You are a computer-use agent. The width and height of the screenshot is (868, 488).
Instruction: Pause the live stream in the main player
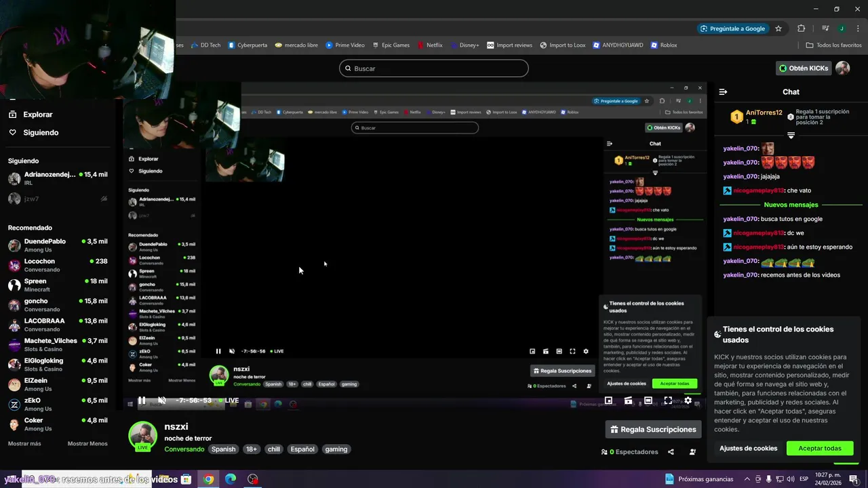tap(142, 401)
